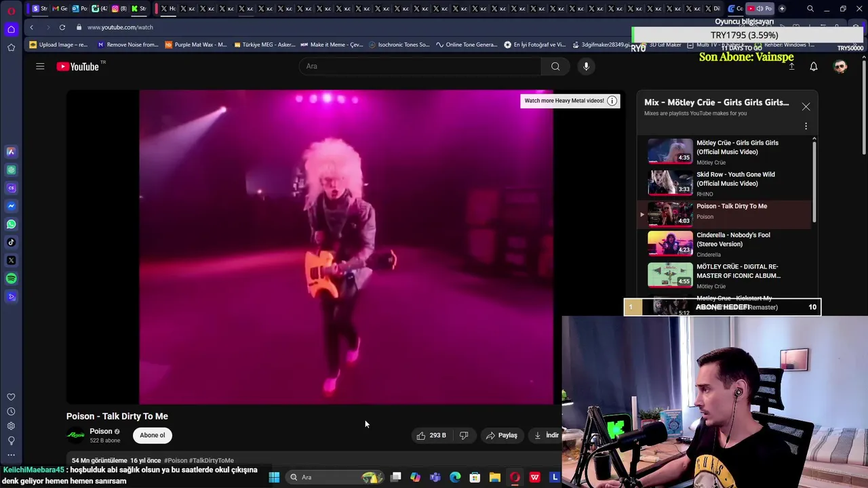Screen dimensions: 868x488
Task: Open the Purple Mat Wax bookmark
Action: (x=196, y=45)
